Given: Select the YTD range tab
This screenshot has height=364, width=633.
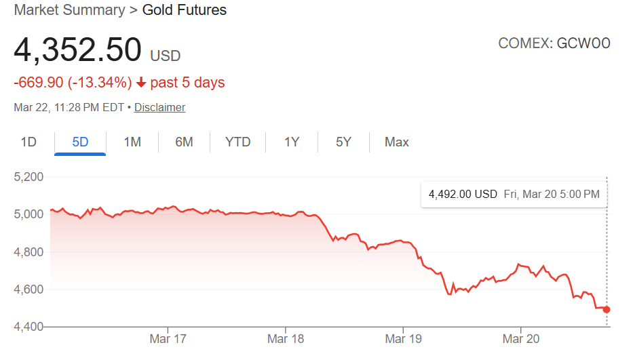Looking at the screenshot, I should 237,142.
